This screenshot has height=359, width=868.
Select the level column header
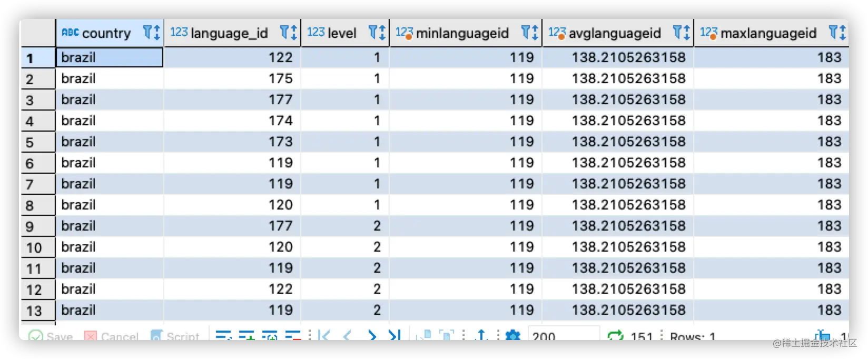click(x=345, y=33)
